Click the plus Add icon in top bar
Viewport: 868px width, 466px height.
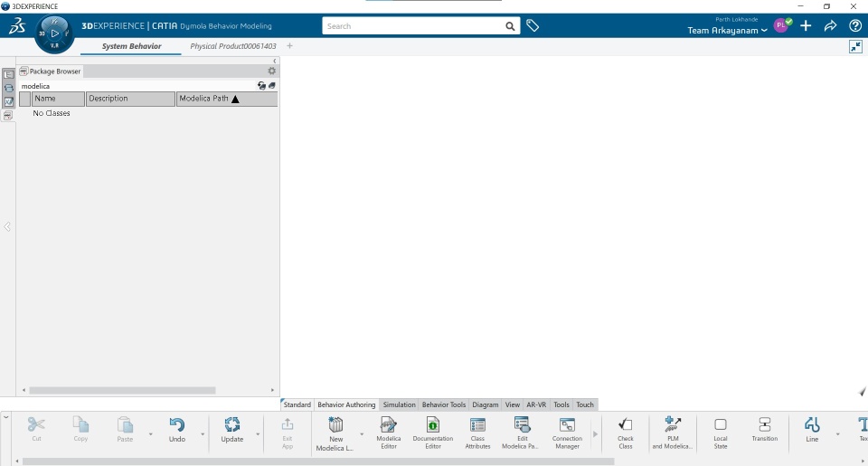[806, 25]
